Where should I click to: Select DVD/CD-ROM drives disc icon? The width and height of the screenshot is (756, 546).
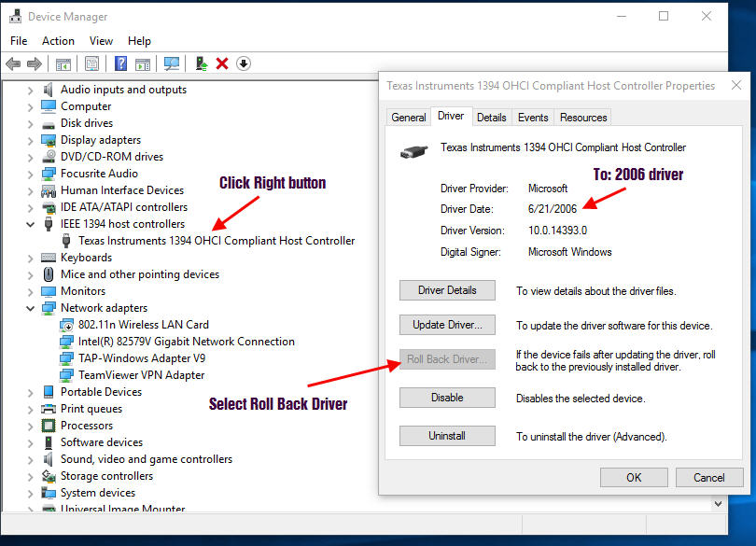(49, 157)
